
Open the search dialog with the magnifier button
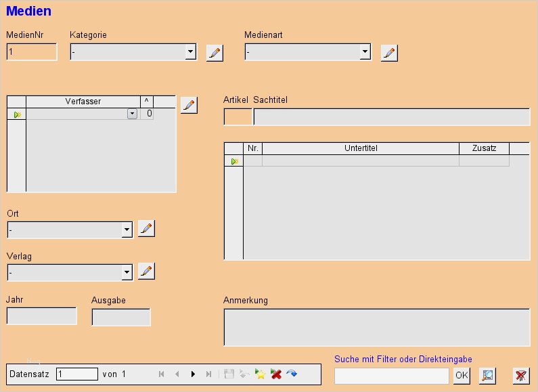(487, 376)
